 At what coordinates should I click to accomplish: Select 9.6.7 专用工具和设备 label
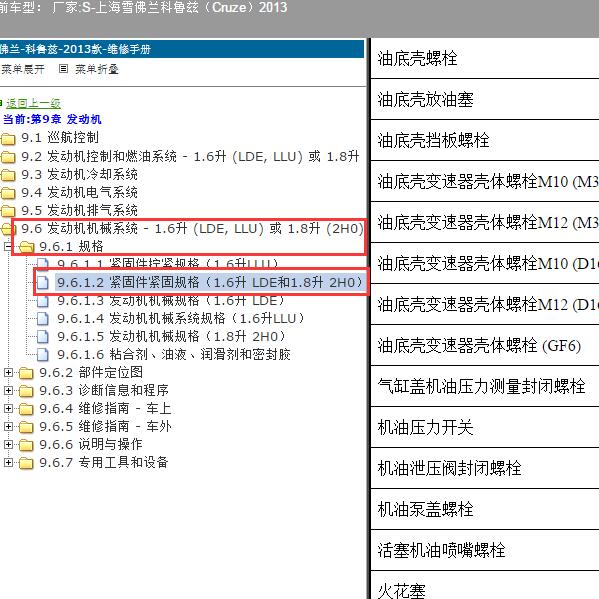coord(104,462)
